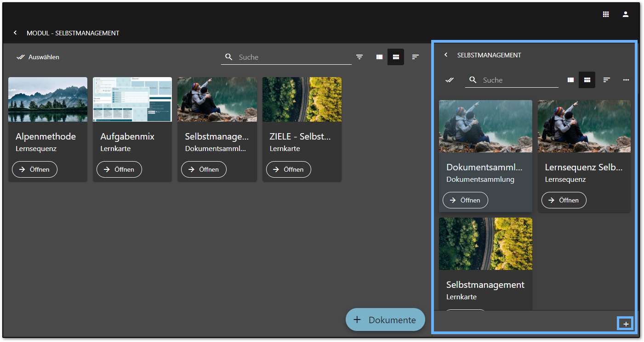Open the apps grid menu
Viewport: 644px width, 342px height.
coord(606,14)
